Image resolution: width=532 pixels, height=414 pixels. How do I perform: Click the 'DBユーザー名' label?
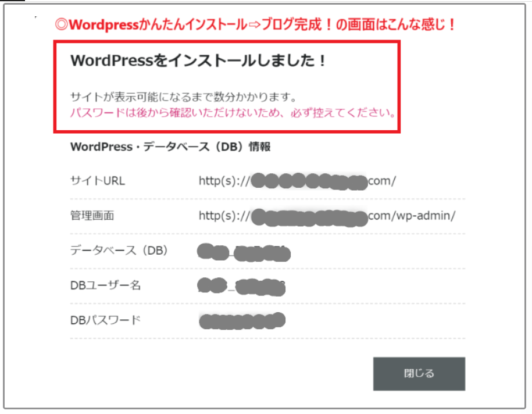[x=105, y=285]
